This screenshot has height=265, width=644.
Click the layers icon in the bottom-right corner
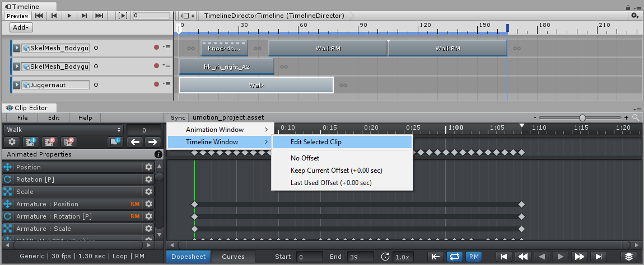pos(629,257)
